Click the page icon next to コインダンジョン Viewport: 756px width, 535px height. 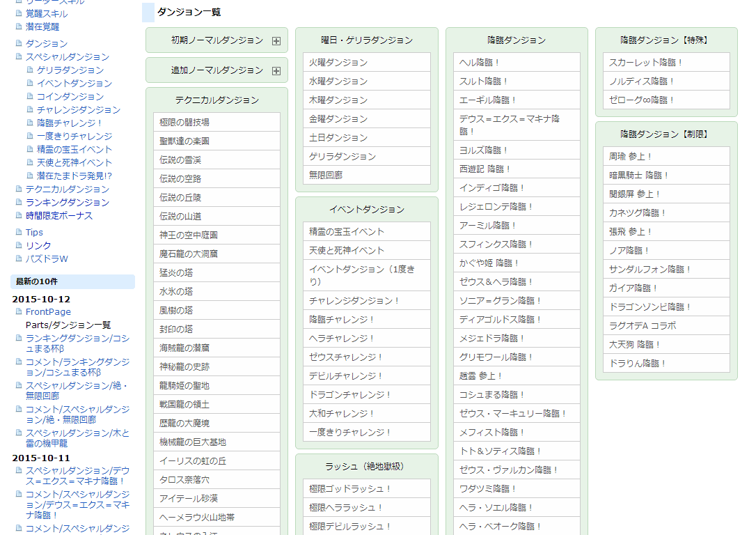tap(31, 96)
